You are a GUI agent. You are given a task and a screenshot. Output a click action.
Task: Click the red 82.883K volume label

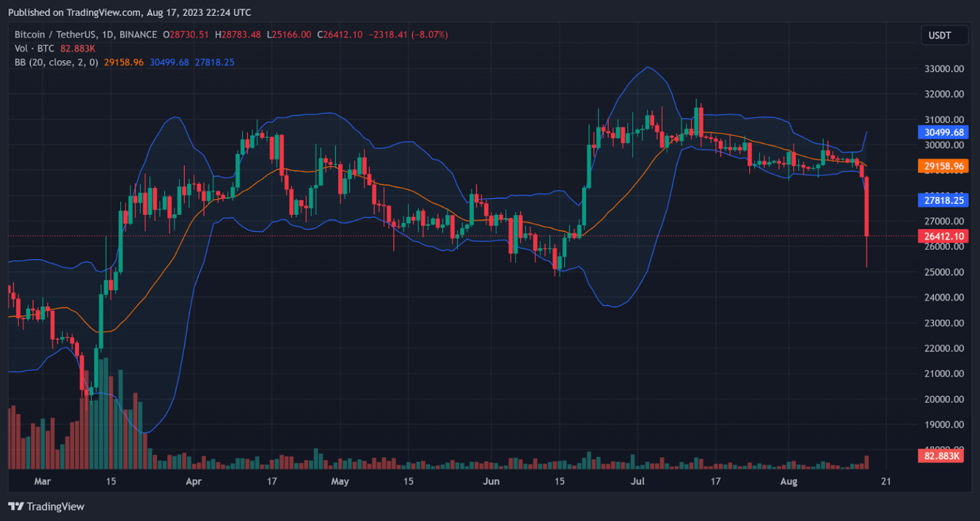click(942, 456)
